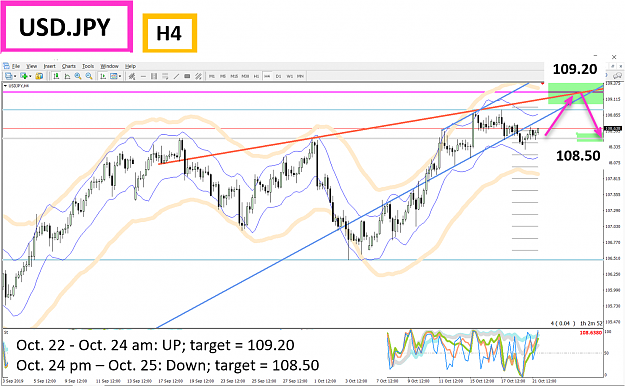Open the Tools menu

click(x=88, y=66)
